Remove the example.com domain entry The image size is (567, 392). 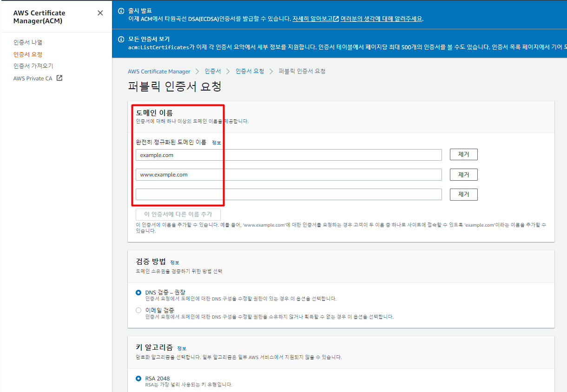point(463,155)
